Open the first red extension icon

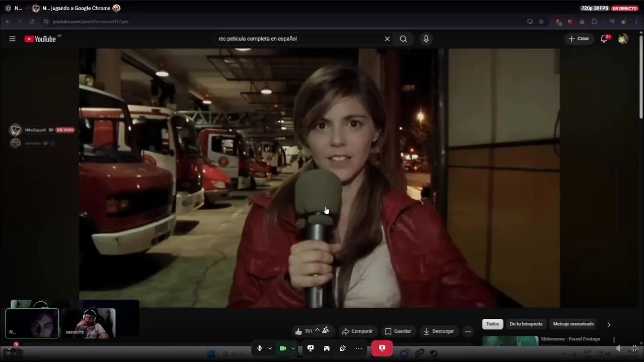click(558, 22)
